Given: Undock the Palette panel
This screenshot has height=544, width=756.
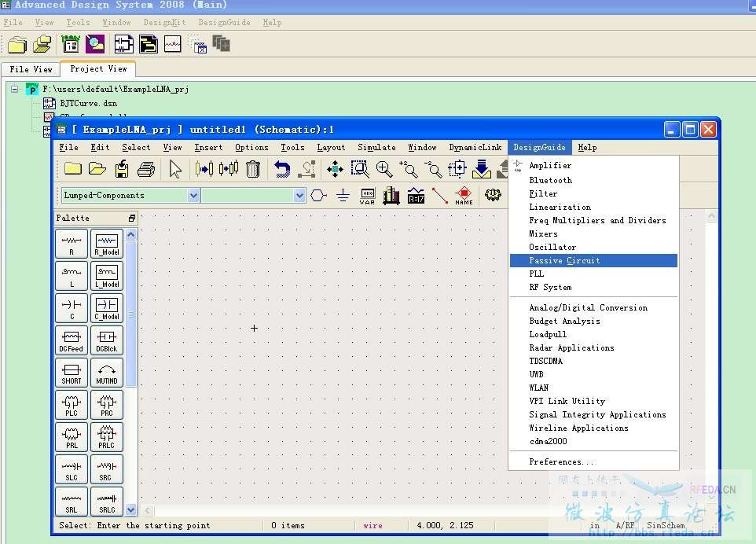Looking at the screenshot, I should coord(131,219).
